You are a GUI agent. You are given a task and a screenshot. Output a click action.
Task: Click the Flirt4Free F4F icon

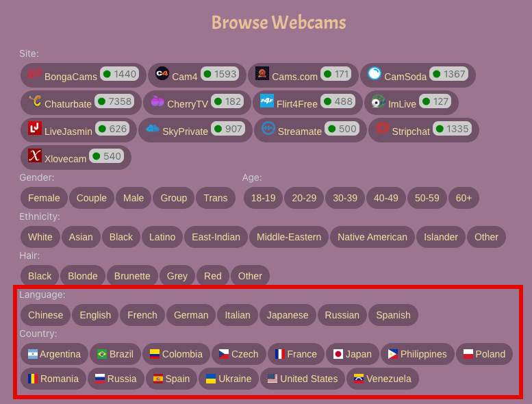pos(267,101)
